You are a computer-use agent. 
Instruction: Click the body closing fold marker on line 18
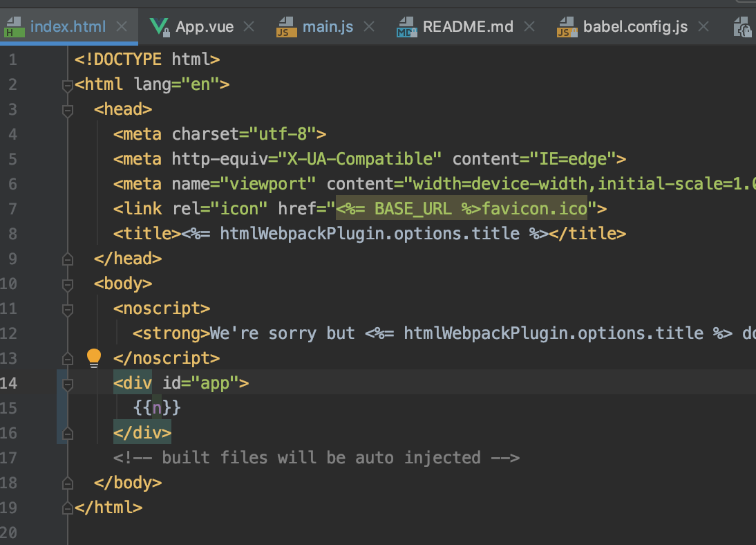coord(68,483)
